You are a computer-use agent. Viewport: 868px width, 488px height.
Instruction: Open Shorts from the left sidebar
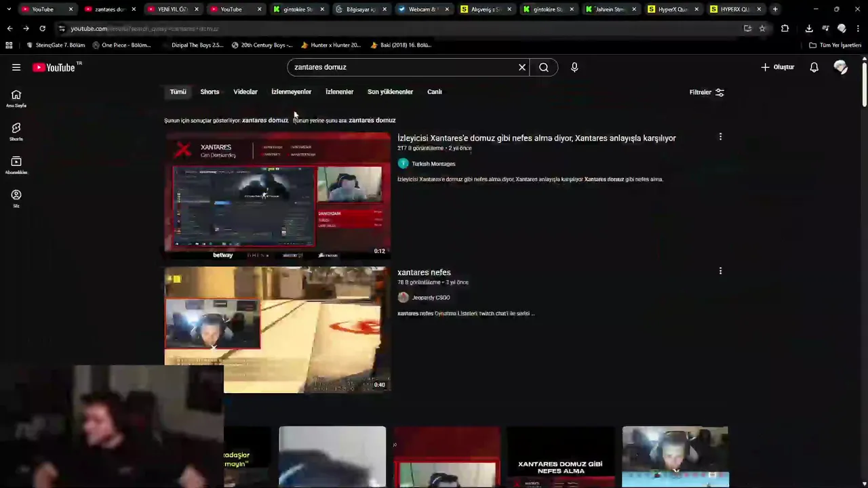pyautogui.click(x=16, y=132)
